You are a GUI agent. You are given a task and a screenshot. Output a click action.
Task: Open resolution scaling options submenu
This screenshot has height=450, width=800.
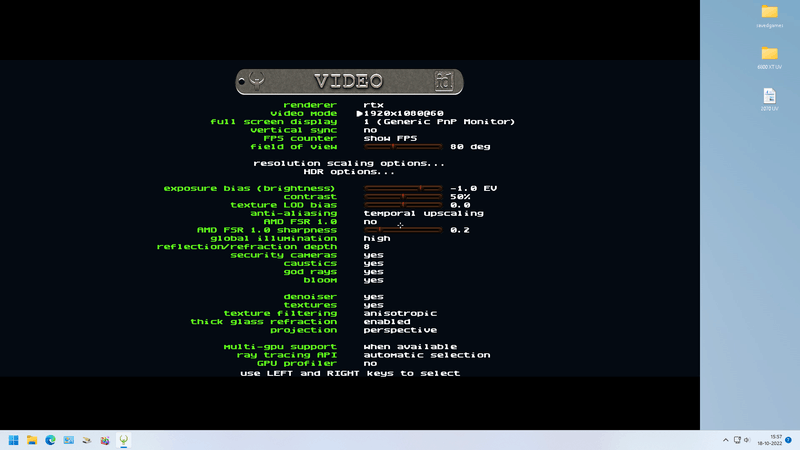coord(349,163)
